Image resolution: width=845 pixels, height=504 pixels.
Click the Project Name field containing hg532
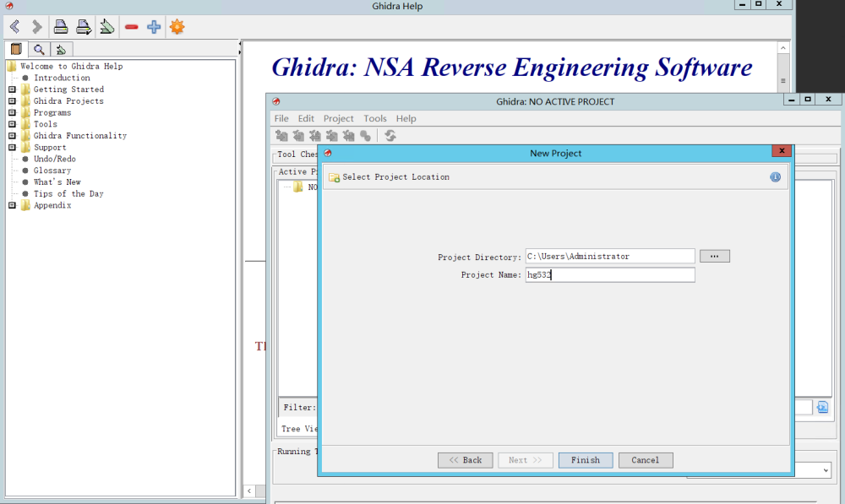tap(610, 274)
